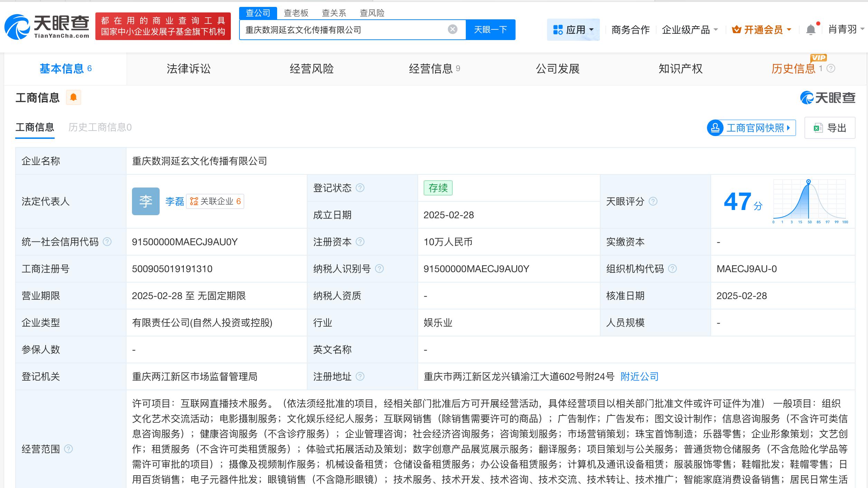Click the 天眼一下 search button
The height and width of the screenshot is (488, 868).
tap(490, 30)
